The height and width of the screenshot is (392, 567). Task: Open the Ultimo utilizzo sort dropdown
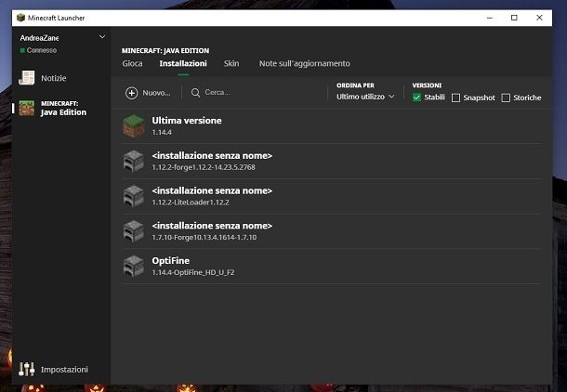(365, 97)
